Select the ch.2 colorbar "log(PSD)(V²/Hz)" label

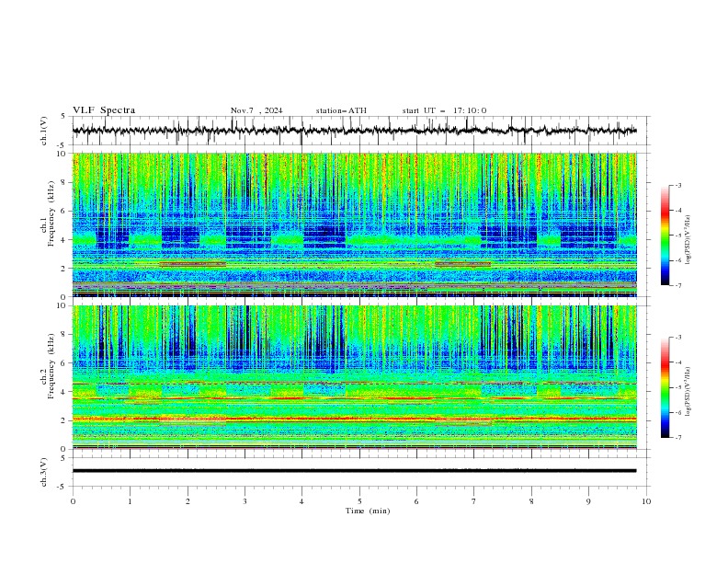coord(688,391)
